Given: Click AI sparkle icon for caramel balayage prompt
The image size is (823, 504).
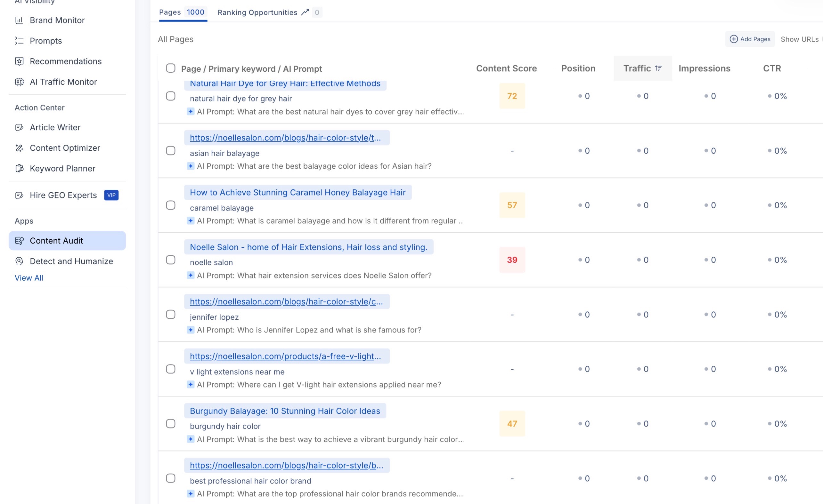Looking at the screenshot, I should pyautogui.click(x=191, y=220).
